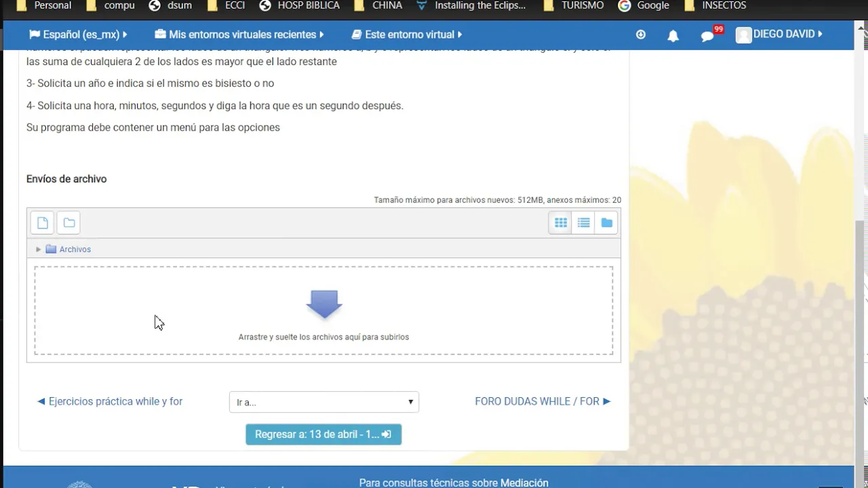Open the Español (es_mx) language menu
Screen dimensions: 868x488
78,35
